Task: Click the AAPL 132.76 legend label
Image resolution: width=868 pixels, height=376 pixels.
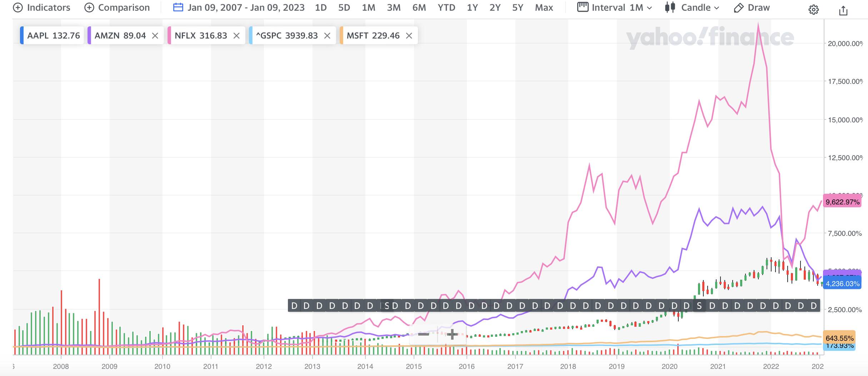Action: tap(54, 36)
